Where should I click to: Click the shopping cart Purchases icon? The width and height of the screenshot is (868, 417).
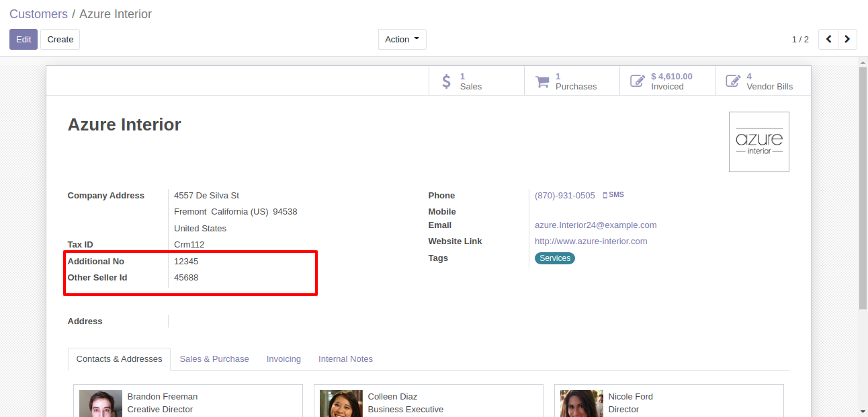point(541,81)
